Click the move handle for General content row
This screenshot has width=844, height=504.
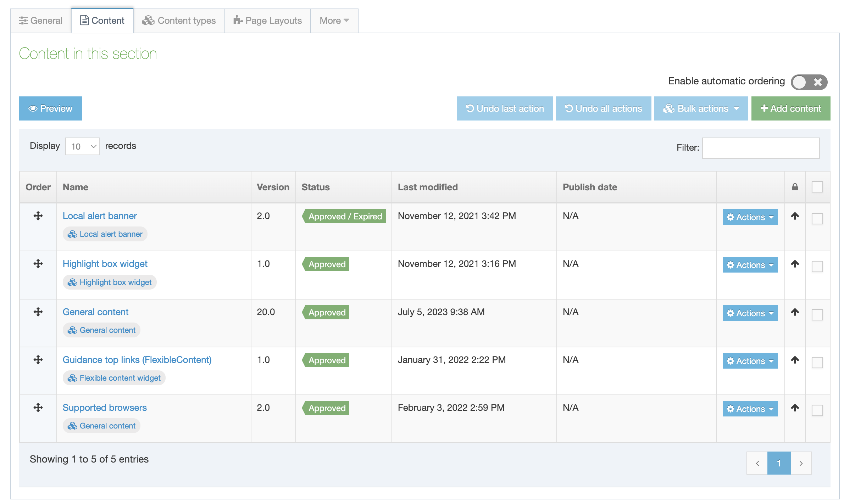tap(38, 312)
